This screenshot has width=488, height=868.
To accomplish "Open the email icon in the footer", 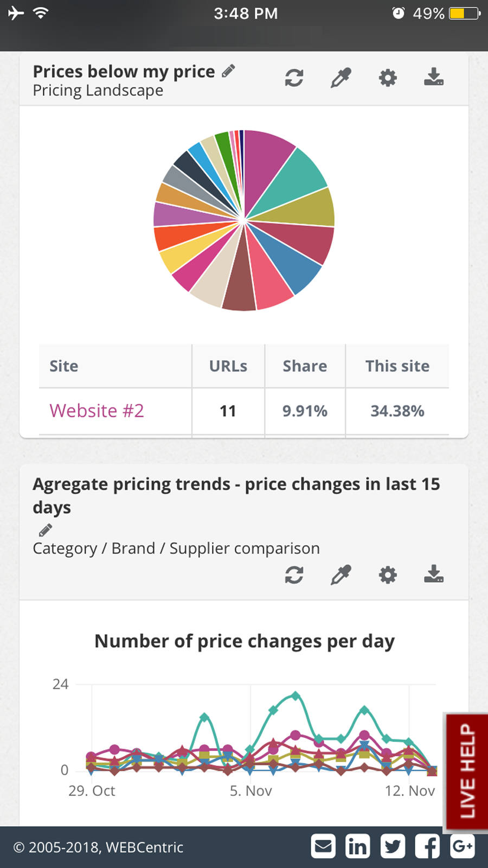I will point(323,846).
